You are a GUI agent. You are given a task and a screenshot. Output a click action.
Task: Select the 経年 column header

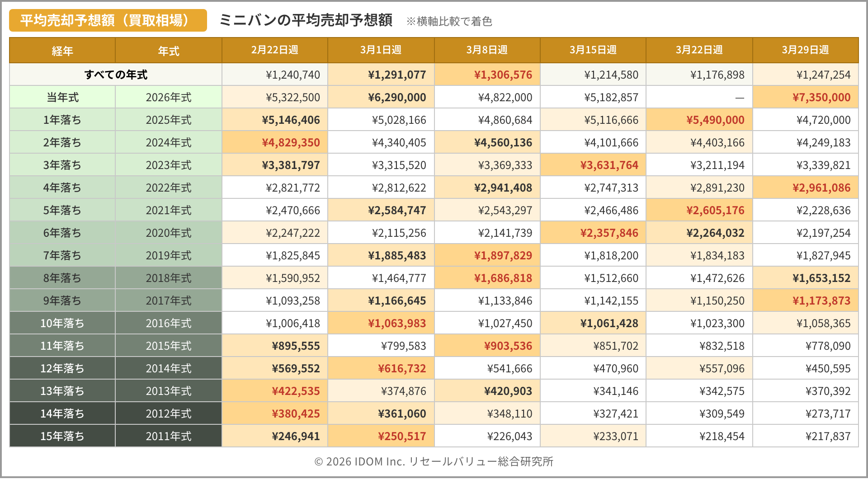[x=62, y=51]
